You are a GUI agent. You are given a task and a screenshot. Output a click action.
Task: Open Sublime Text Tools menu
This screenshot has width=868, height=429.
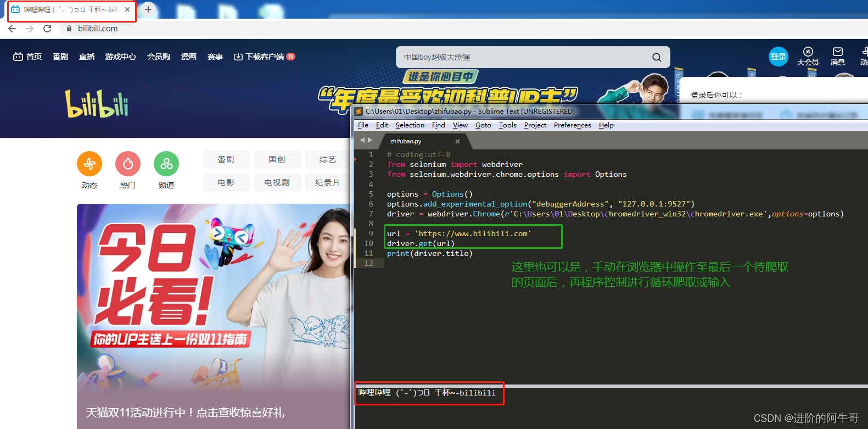coord(508,125)
